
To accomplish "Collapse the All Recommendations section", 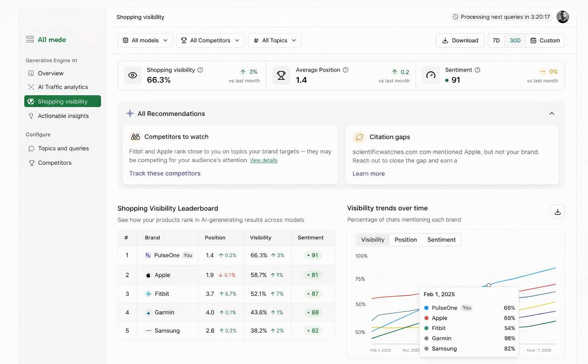I will (x=552, y=114).
